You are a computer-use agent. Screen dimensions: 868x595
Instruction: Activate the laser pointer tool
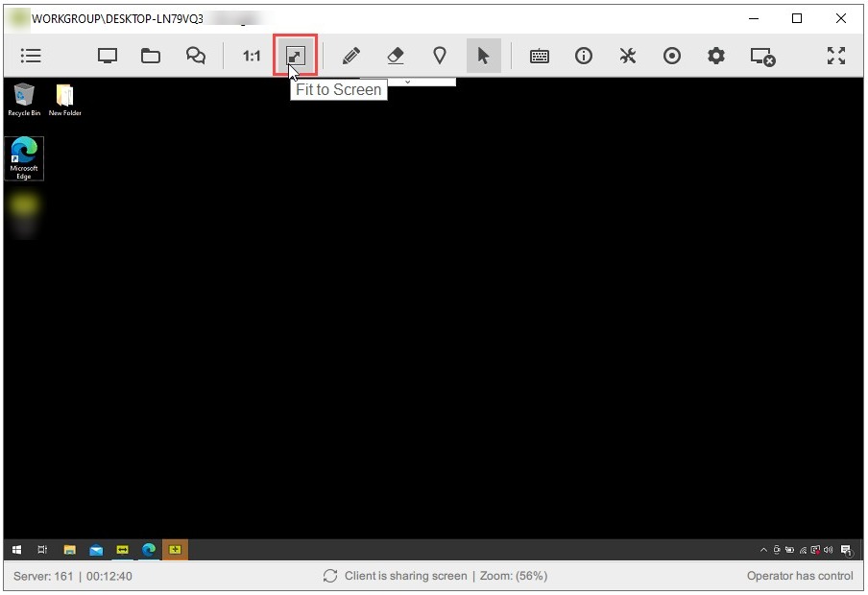[440, 56]
